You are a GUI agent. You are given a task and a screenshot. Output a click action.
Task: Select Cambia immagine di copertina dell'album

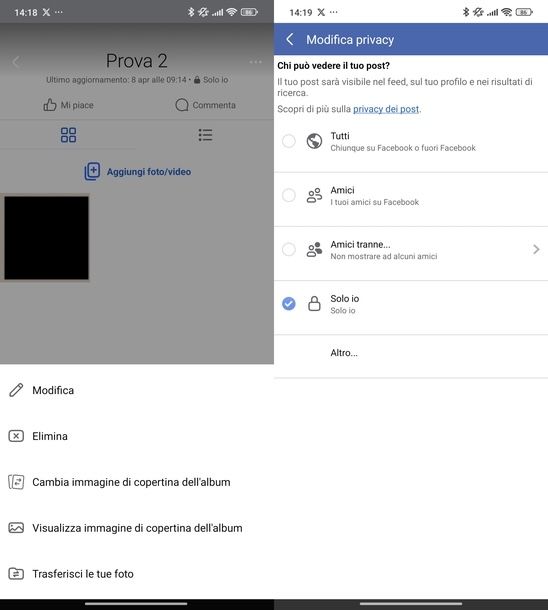click(x=137, y=482)
